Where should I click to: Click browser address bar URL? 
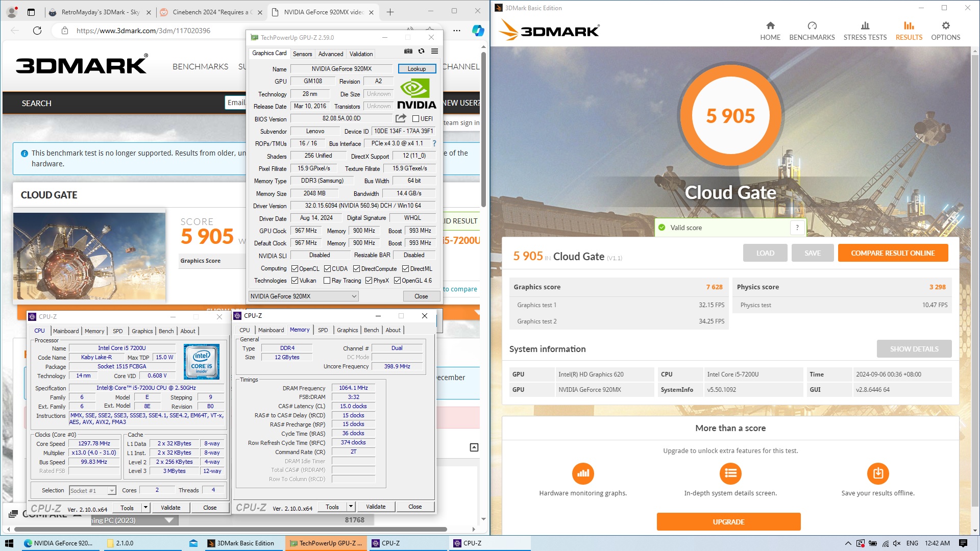tap(143, 31)
